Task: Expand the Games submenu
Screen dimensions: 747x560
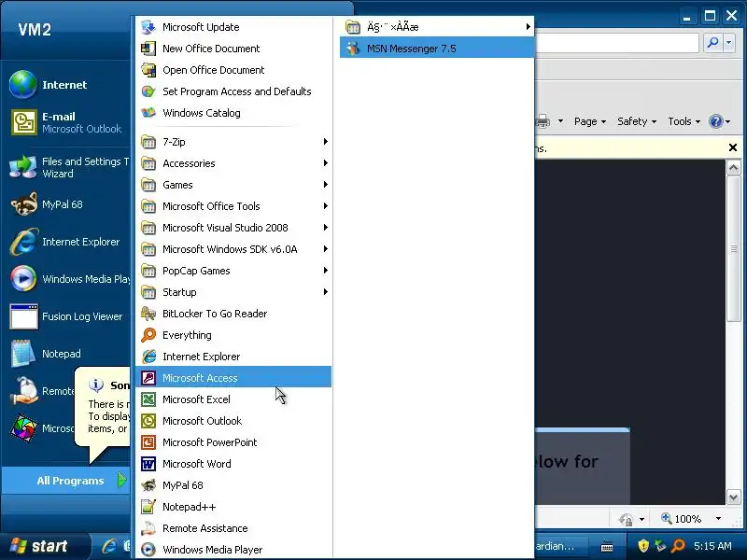Action: coord(233,185)
